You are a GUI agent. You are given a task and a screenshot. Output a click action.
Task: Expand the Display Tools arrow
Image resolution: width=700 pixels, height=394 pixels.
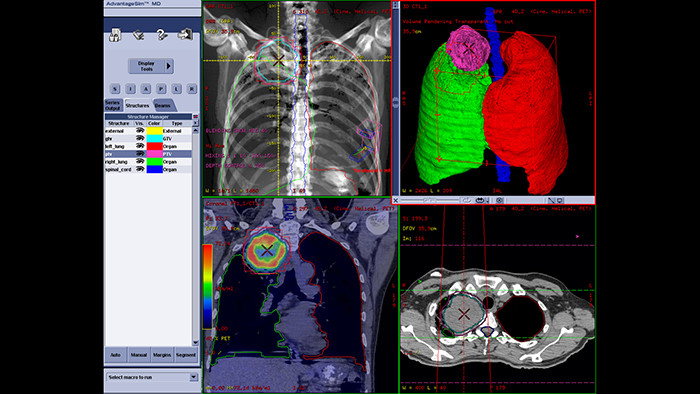169,66
